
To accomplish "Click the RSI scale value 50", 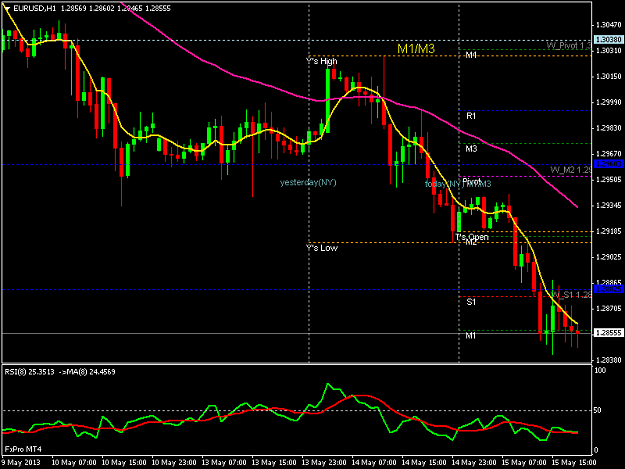I will click(x=597, y=410).
